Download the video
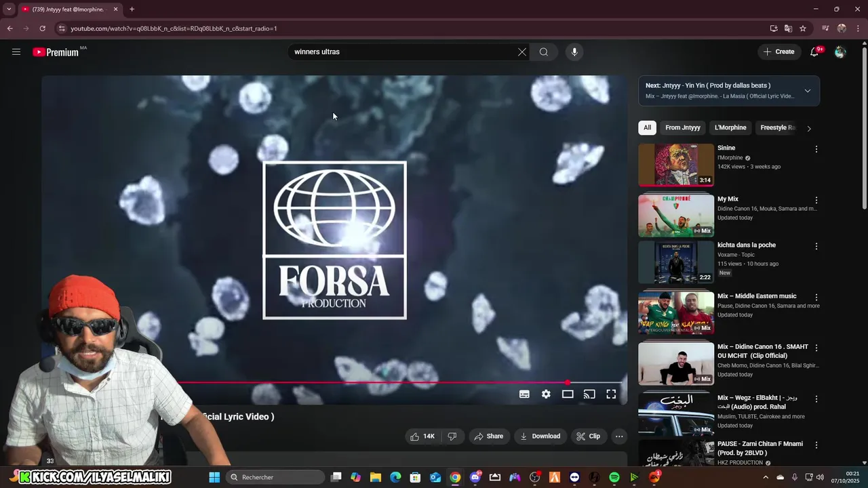The height and width of the screenshot is (488, 868). coord(540,436)
